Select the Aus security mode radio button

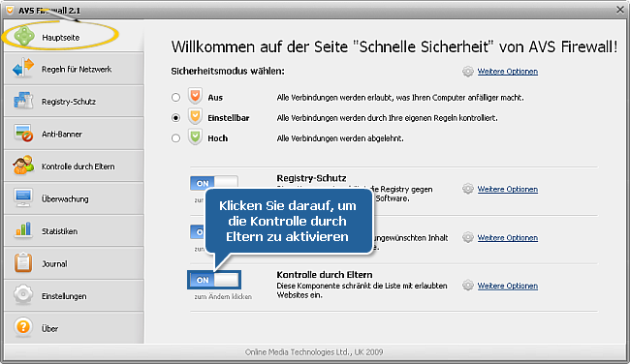point(175,97)
